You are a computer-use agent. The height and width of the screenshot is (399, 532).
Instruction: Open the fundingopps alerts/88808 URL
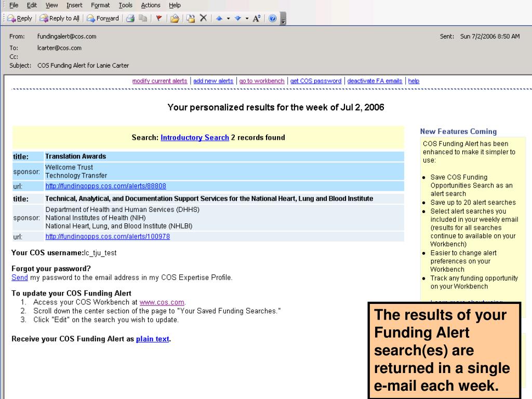[106, 186]
